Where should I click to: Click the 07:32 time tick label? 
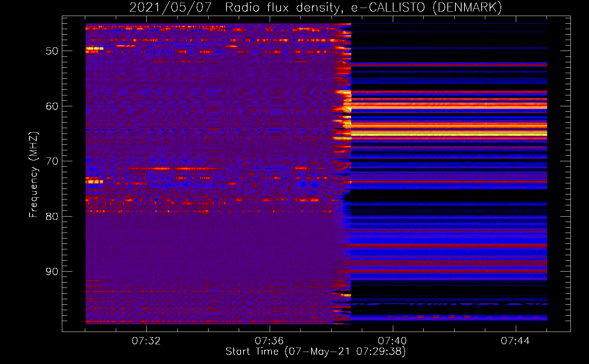pos(146,341)
